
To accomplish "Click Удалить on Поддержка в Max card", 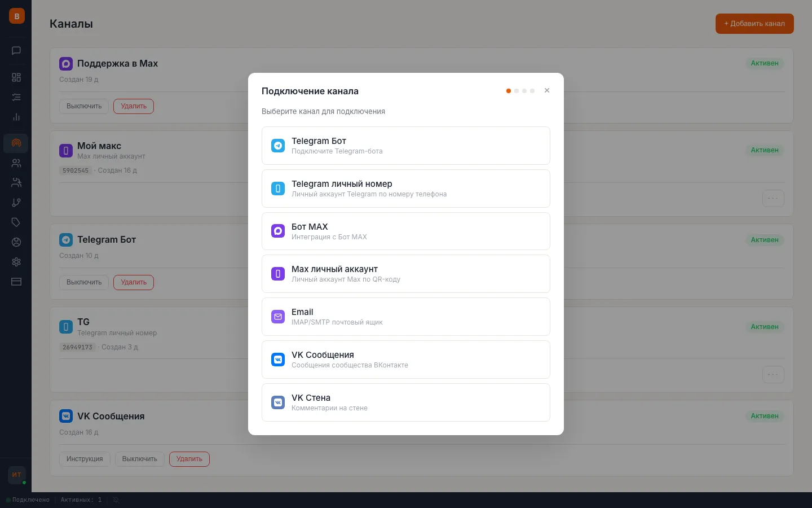I will (134, 106).
